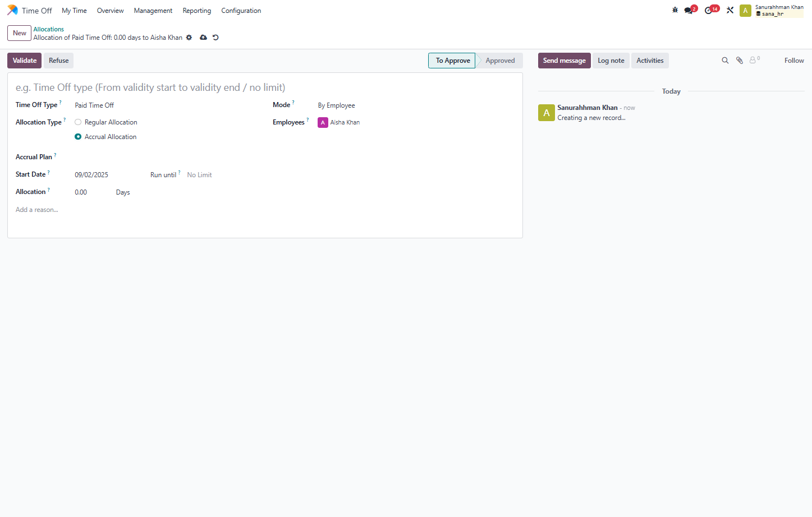The height and width of the screenshot is (517, 812).
Task: Open the Overview menu
Action: click(x=110, y=11)
